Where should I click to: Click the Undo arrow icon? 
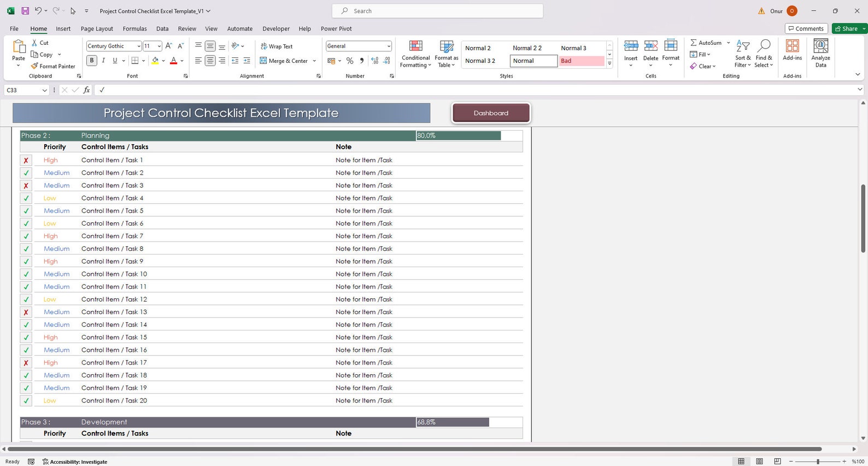coord(38,11)
